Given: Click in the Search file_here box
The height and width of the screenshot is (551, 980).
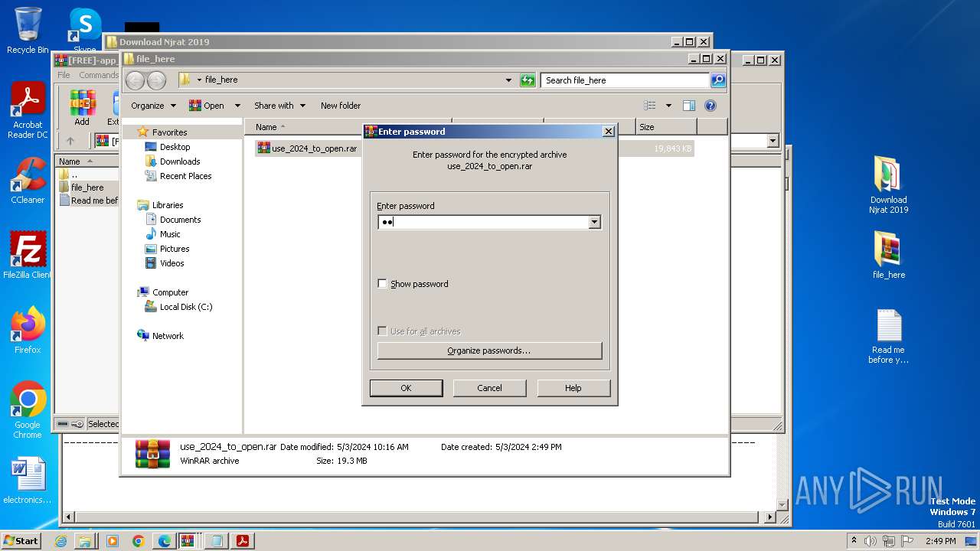Looking at the screenshot, I should tap(625, 80).
